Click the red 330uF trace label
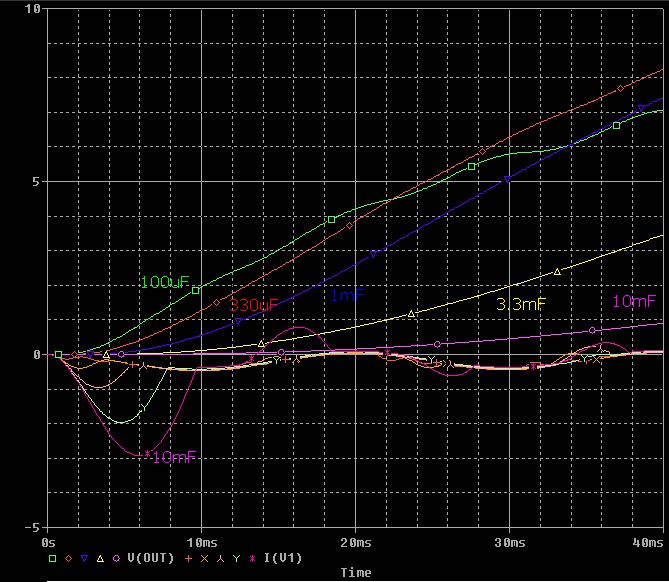Viewport: 669px width, 582px height. coord(254,305)
